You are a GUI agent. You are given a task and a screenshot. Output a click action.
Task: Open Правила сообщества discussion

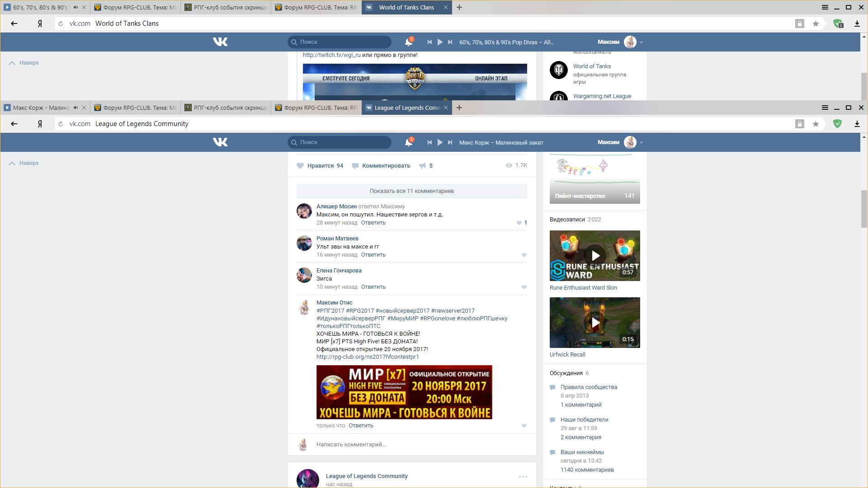(x=589, y=387)
